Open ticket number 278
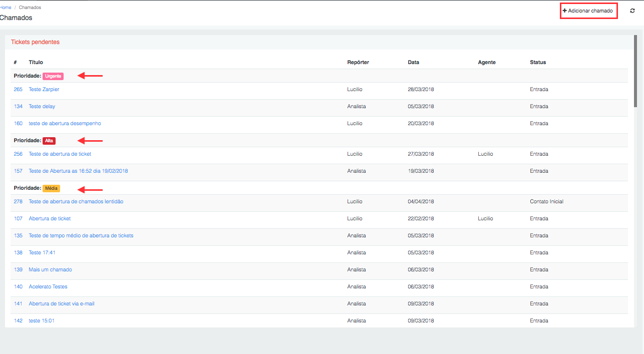Screen dimensions: 644x354 [x=18, y=201]
